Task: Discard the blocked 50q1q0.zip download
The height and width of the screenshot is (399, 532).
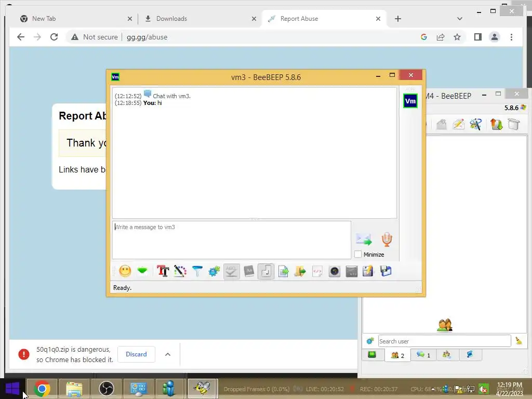Action: [136, 354]
